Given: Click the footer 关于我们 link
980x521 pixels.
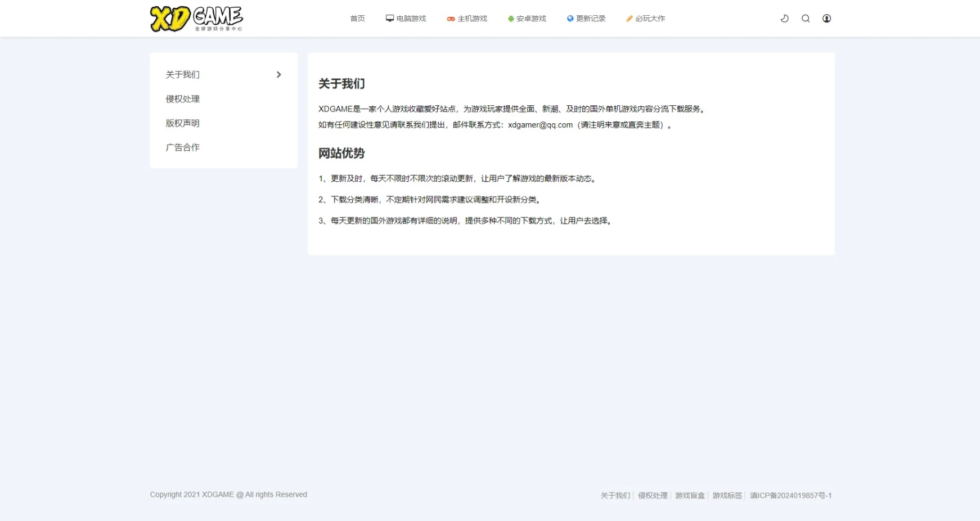Looking at the screenshot, I should point(615,496).
